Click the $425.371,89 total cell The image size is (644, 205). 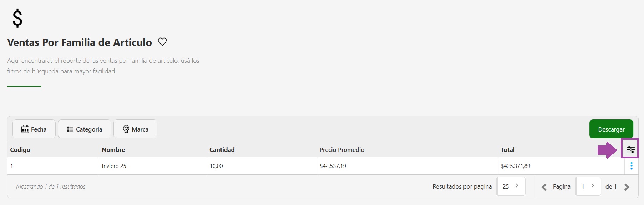516,166
